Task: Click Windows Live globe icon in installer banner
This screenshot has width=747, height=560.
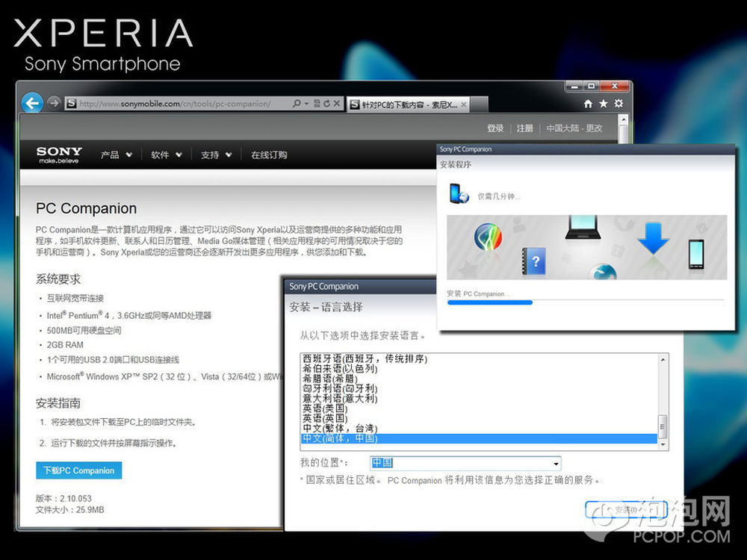Action: point(488,237)
